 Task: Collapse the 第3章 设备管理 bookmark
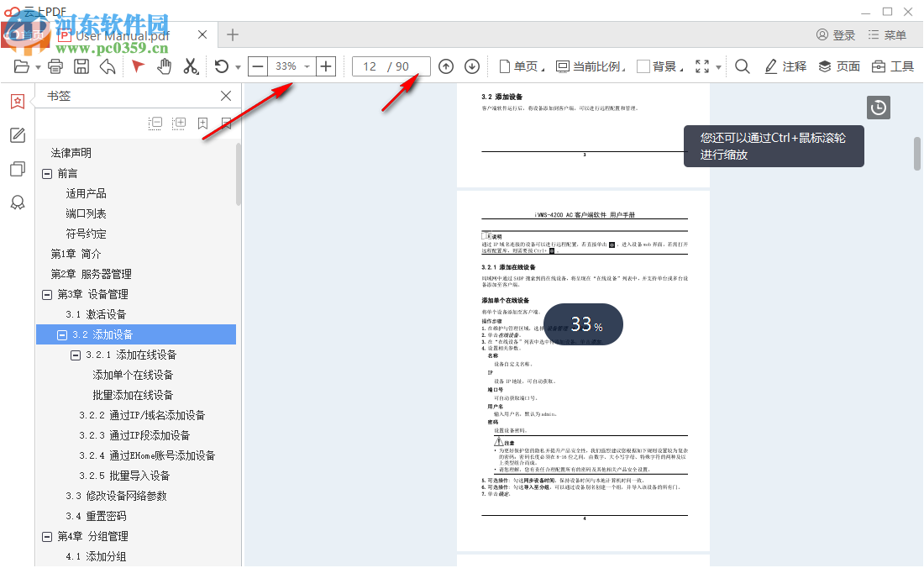[48, 293]
